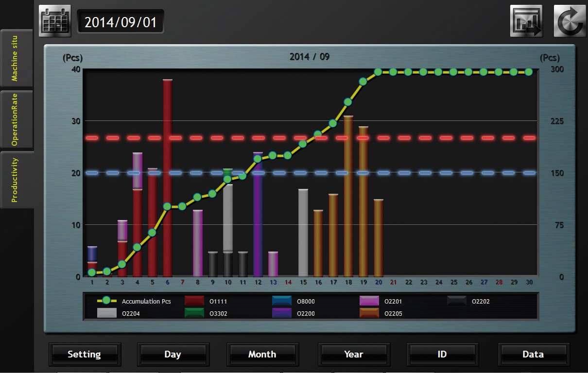Click the chart export icon
Viewport: 588px width, 373px height.
tap(526, 21)
